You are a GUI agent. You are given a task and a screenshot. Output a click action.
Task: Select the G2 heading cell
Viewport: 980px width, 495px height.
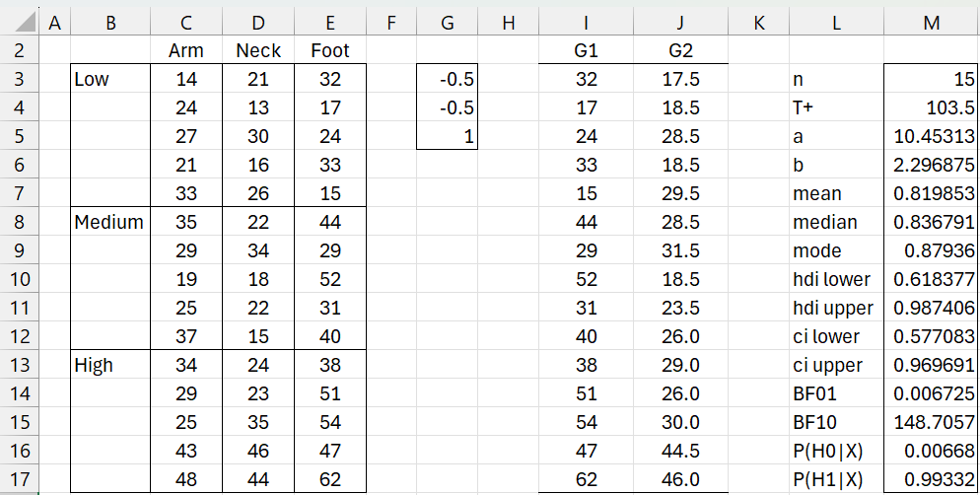pyautogui.click(x=679, y=50)
